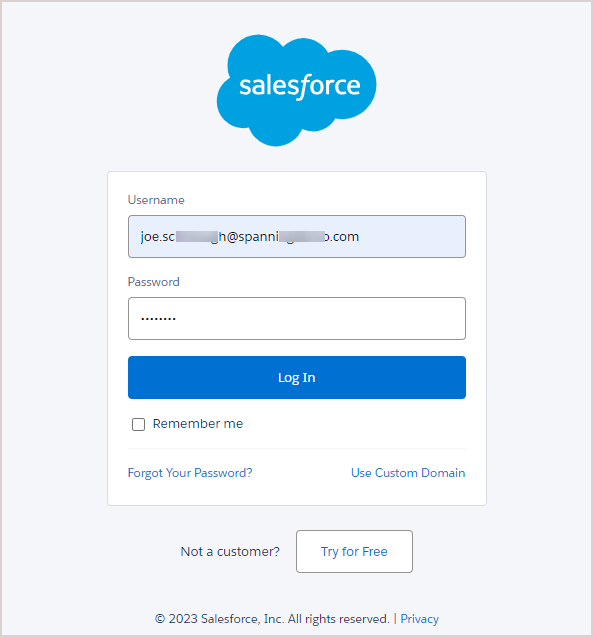Focus the Username input field

click(x=297, y=236)
